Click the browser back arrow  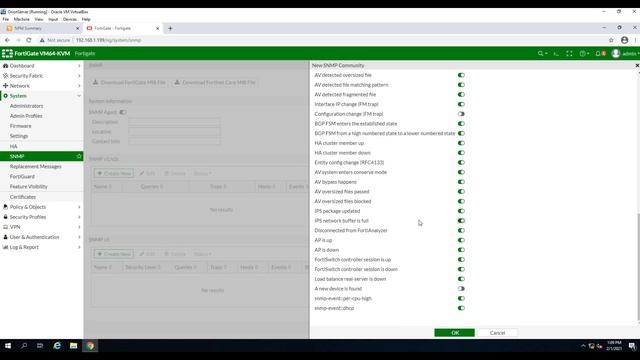point(7,40)
